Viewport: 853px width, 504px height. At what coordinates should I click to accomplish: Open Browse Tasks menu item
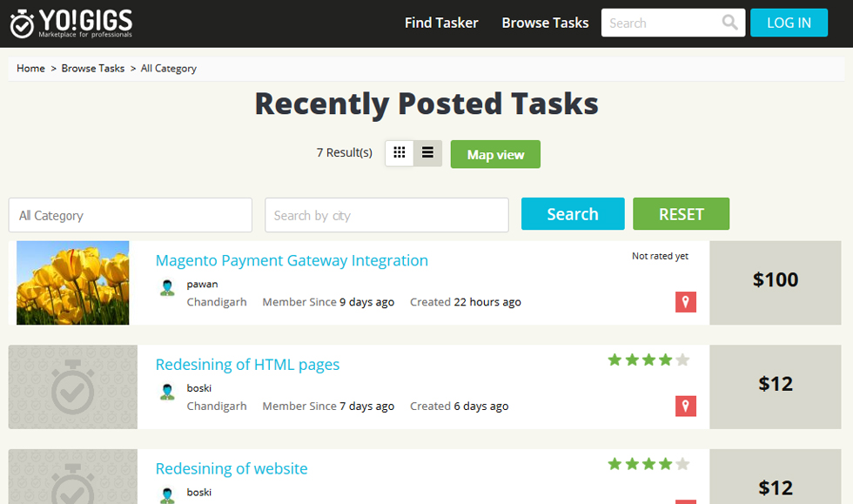tap(545, 23)
